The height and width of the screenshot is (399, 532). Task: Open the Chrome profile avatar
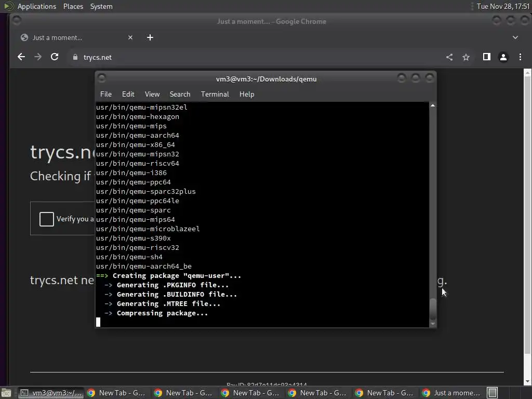503,57
